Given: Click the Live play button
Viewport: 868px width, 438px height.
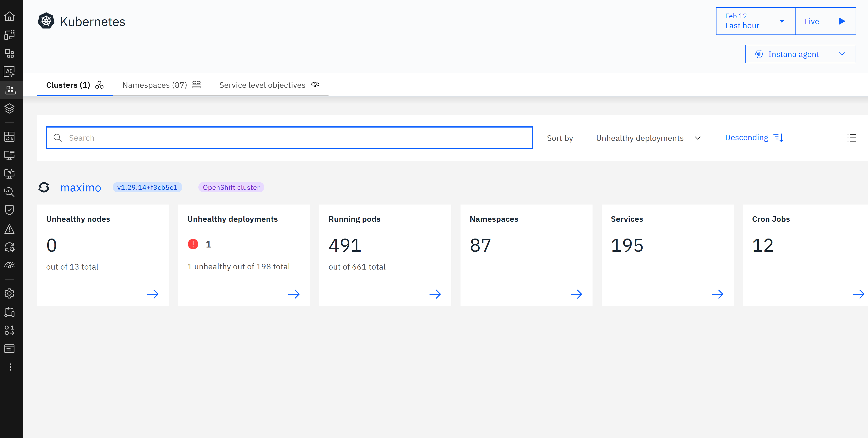Looking at the screenshot, I should pyautogui.click(x=826, y=21).
